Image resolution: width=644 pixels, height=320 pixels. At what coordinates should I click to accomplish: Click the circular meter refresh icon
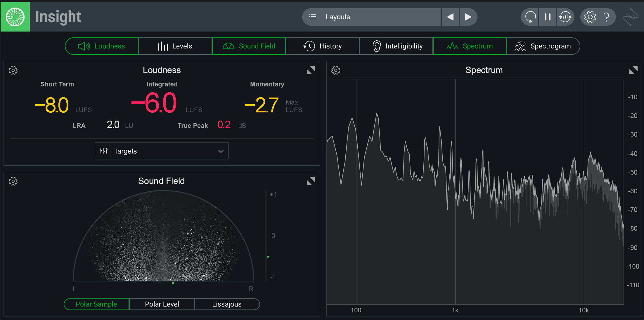[x=565, y=17]
